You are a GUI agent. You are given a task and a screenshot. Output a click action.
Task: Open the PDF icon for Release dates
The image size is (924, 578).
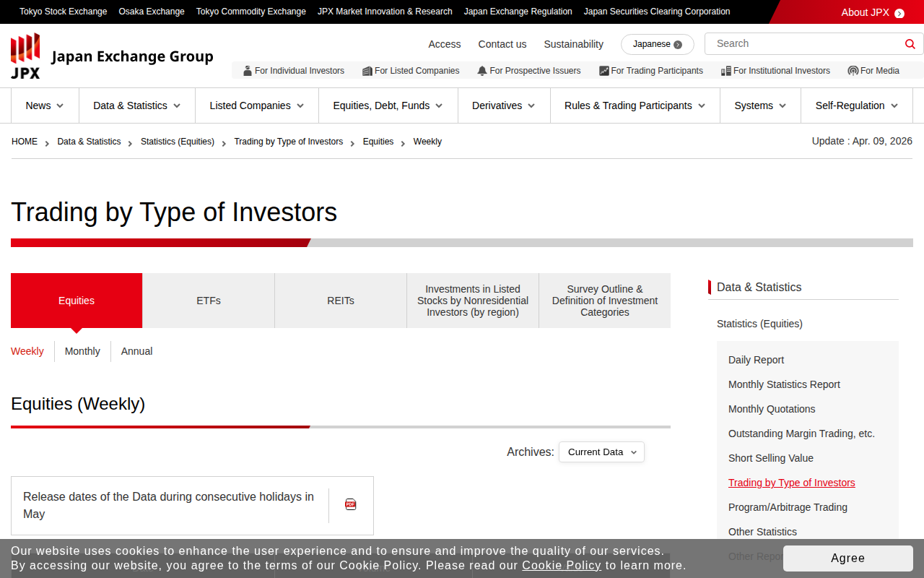click(351, 504)
